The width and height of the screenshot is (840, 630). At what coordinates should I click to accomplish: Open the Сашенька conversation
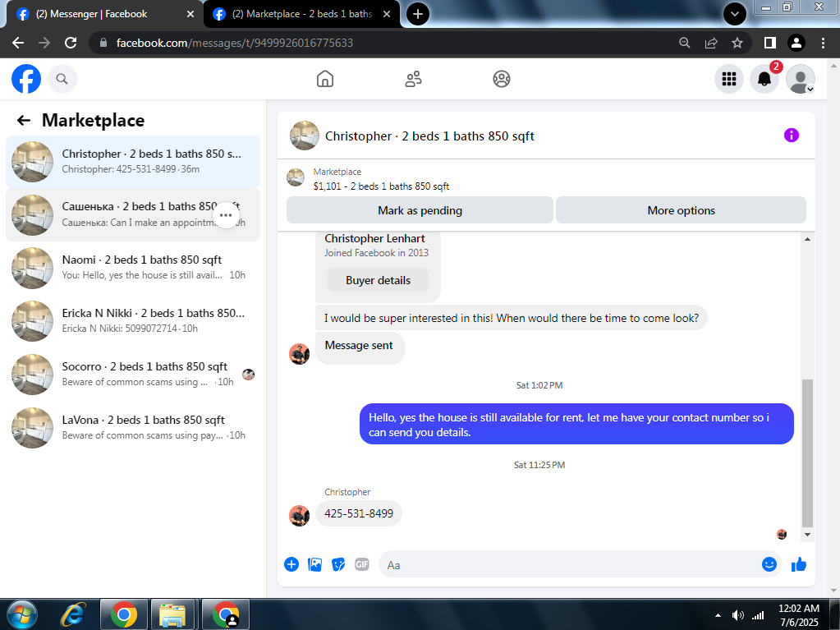point(133,215)
